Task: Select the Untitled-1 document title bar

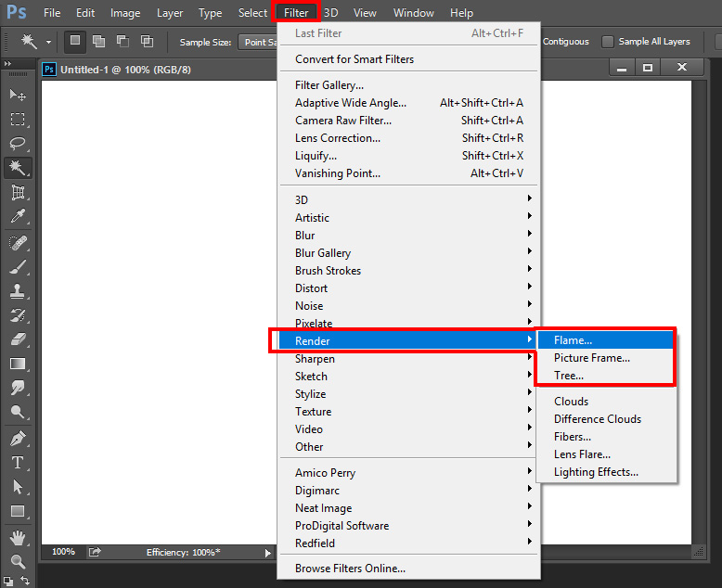Action: (125, 70)
